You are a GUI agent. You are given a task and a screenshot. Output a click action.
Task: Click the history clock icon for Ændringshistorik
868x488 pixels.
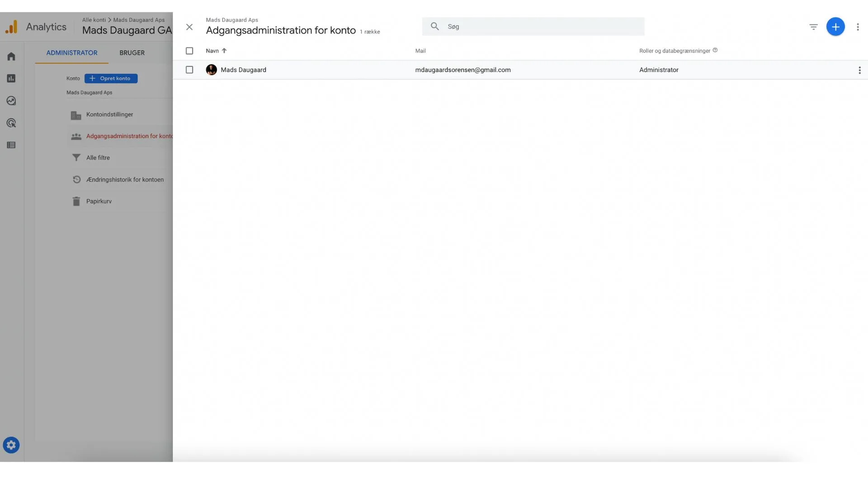[76, 180]
